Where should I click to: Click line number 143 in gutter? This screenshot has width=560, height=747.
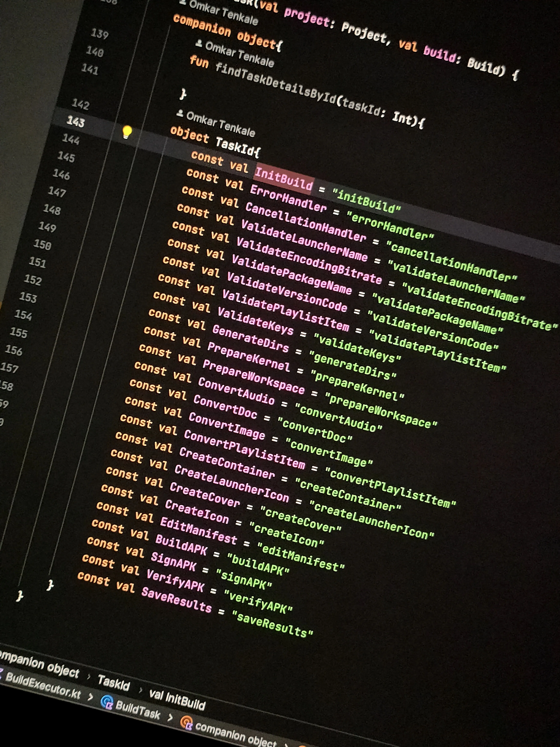[75, 122]
